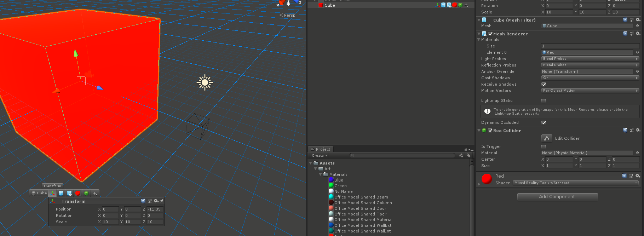
Task: Click Box Collider icon on hierarchy Cube row
Action: pos(460,5)
